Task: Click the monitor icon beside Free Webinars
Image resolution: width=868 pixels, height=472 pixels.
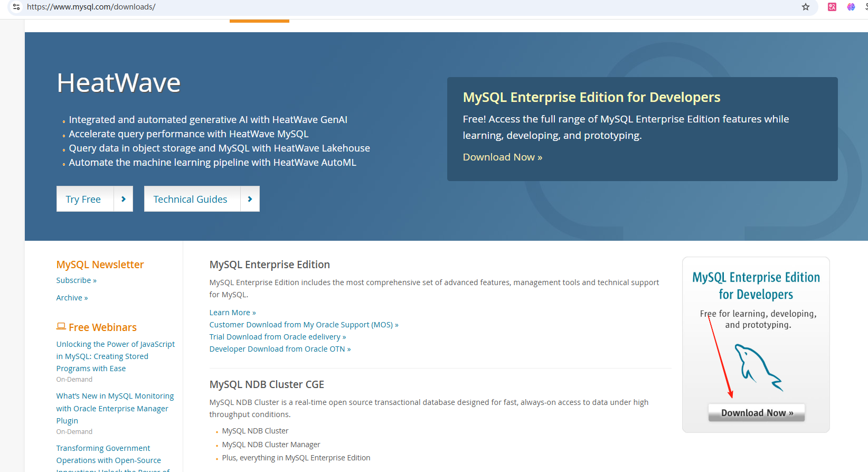Action: coord(61,327)
